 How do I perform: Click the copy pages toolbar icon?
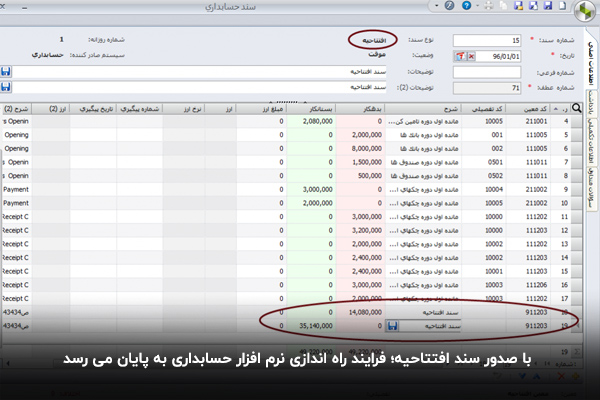tap(504, 5)
